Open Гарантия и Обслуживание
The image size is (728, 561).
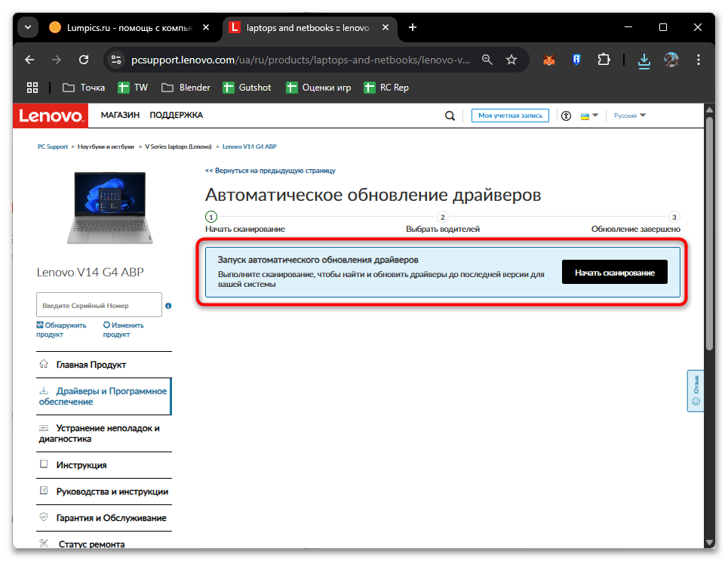click(x=104, y=518)
